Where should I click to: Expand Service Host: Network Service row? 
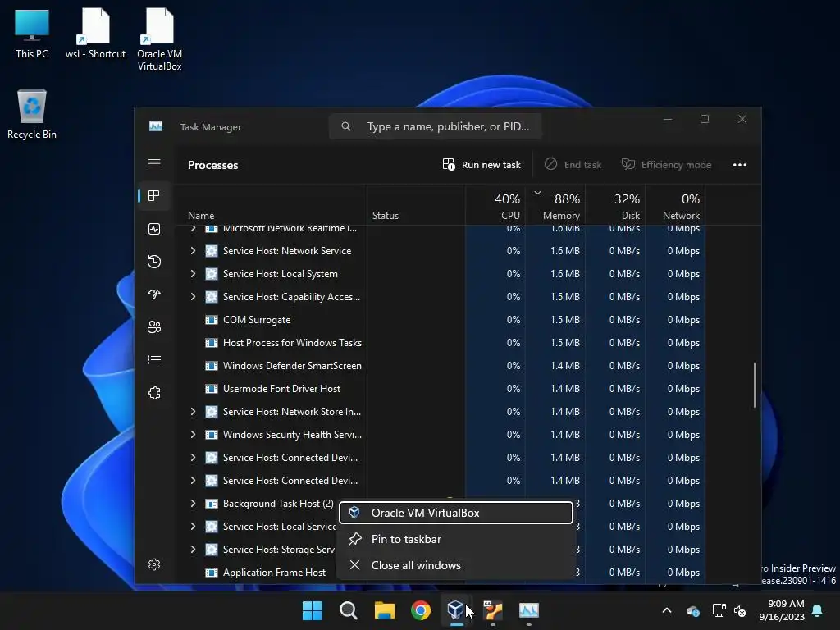point(193,251)
